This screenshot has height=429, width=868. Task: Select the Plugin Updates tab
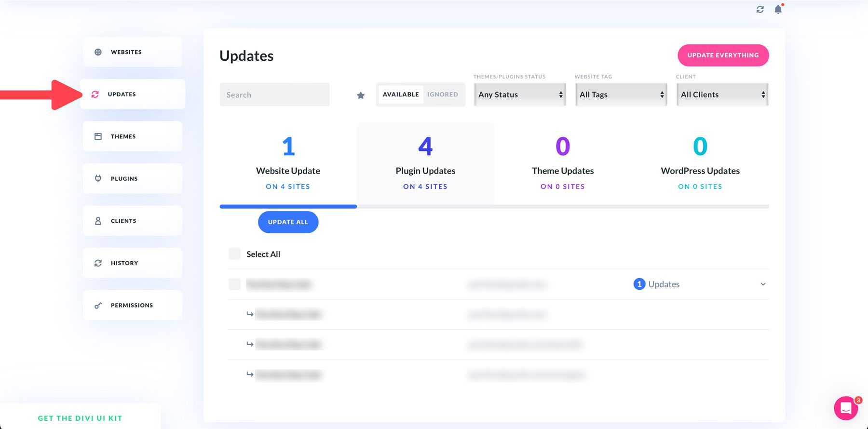coord(425,164)
